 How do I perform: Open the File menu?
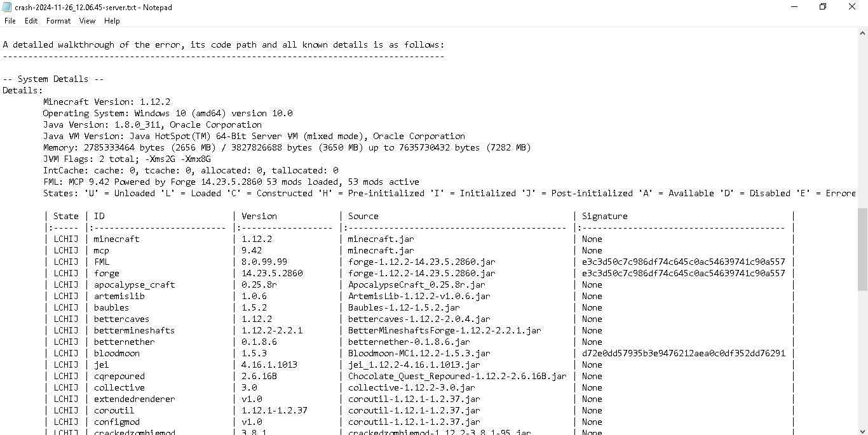(10, 21)
